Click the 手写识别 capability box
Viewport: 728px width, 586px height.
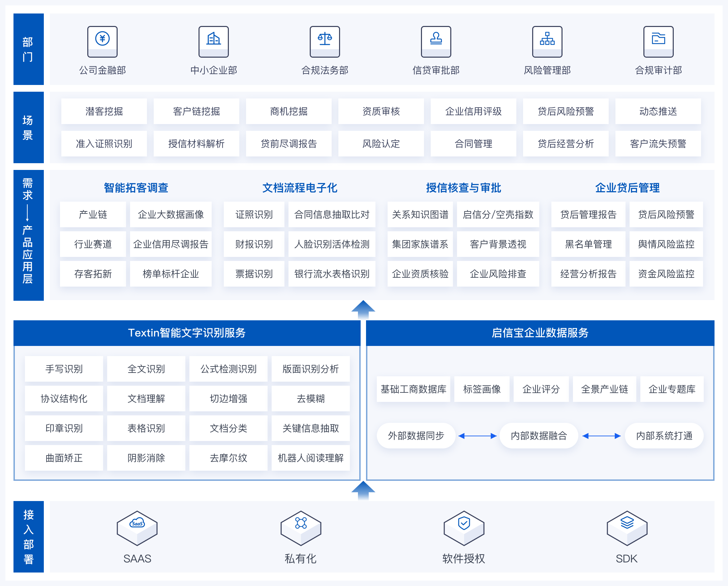click(x=64, y=369)
